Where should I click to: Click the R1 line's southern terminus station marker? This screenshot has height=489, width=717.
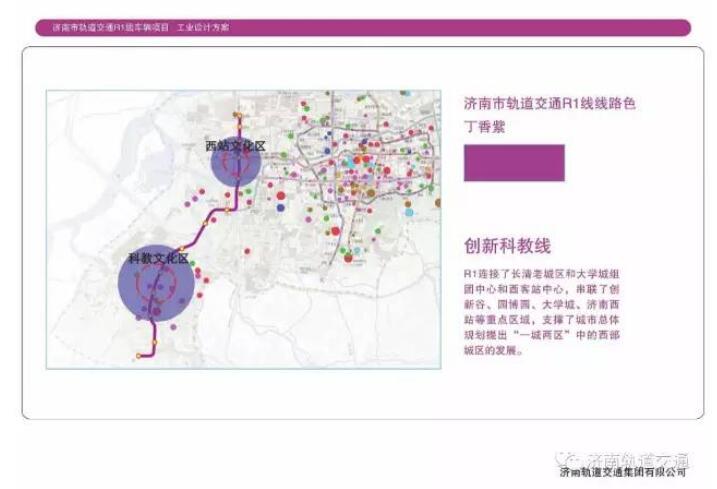tap(139, 355)
